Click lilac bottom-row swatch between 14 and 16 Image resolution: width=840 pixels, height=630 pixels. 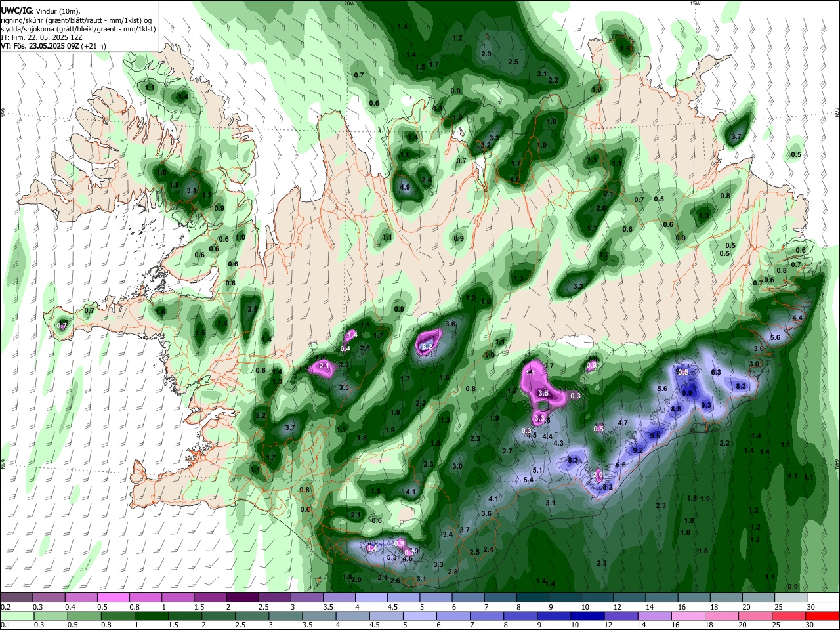point(655,616)
